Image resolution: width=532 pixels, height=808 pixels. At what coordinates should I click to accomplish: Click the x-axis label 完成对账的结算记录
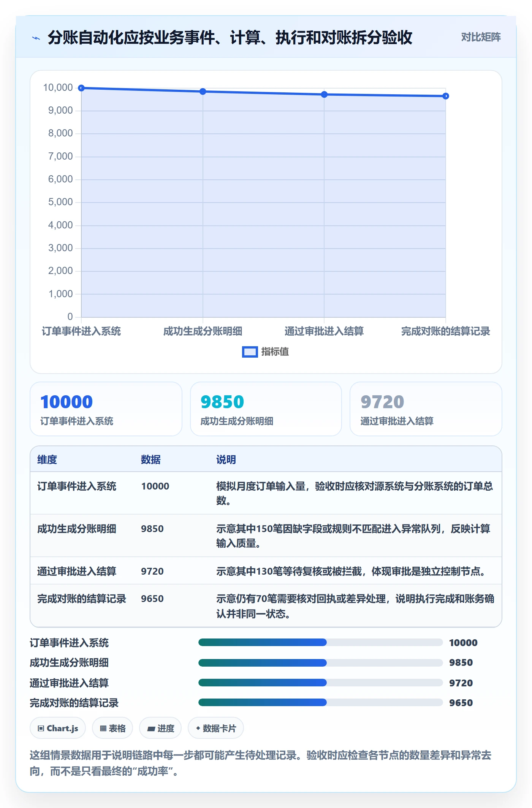pyautogui.click(x=446, y=331)
